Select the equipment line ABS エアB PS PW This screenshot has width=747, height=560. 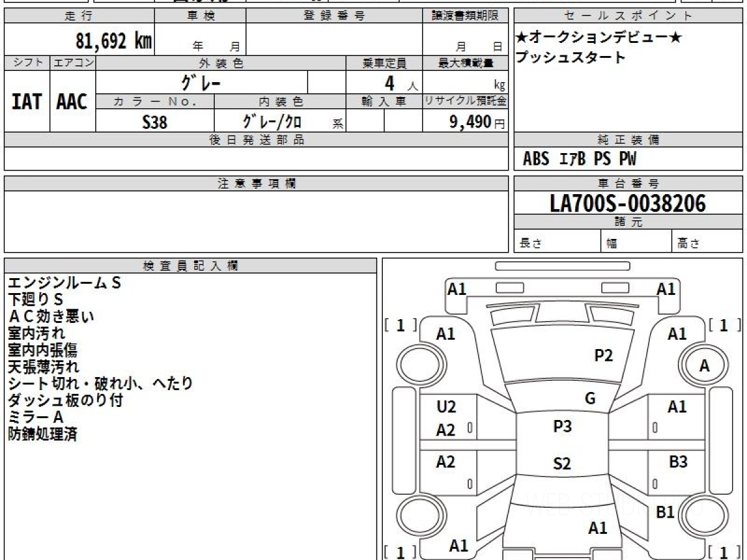tap(580, 159)
